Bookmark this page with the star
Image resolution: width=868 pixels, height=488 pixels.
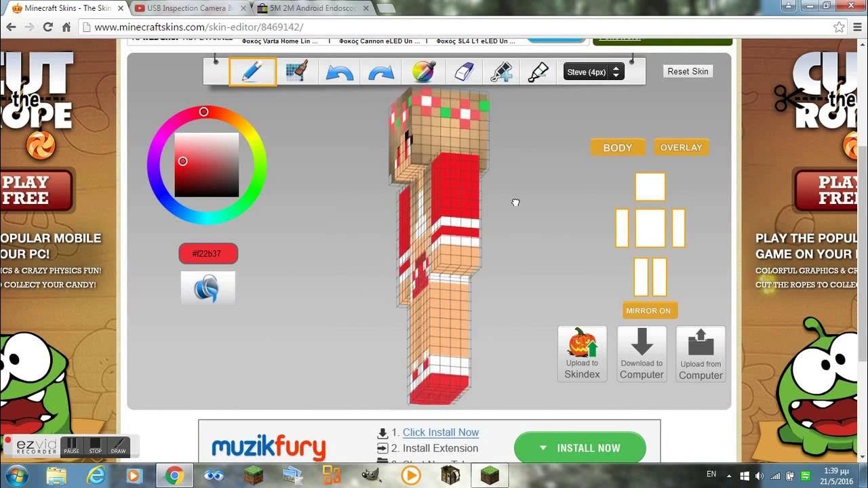pyautogui.click(x=839, y=27)
